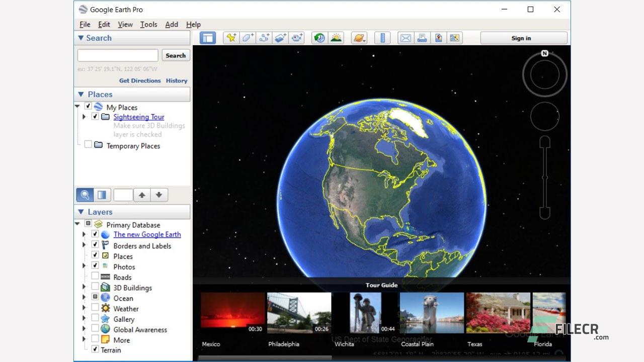The image size is (644, 362).
Task: Show historical imagery clock icon
Action: tap(319, 38)
